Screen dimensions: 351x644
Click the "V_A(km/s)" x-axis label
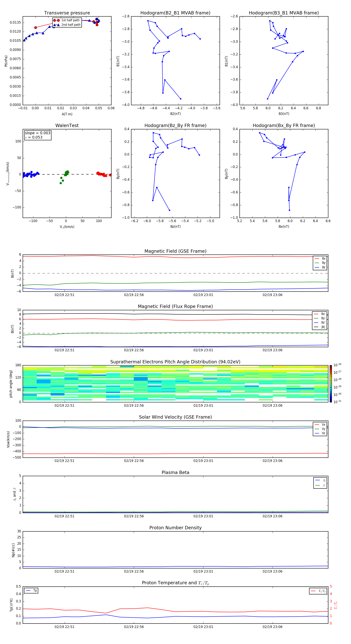point(67,227)
